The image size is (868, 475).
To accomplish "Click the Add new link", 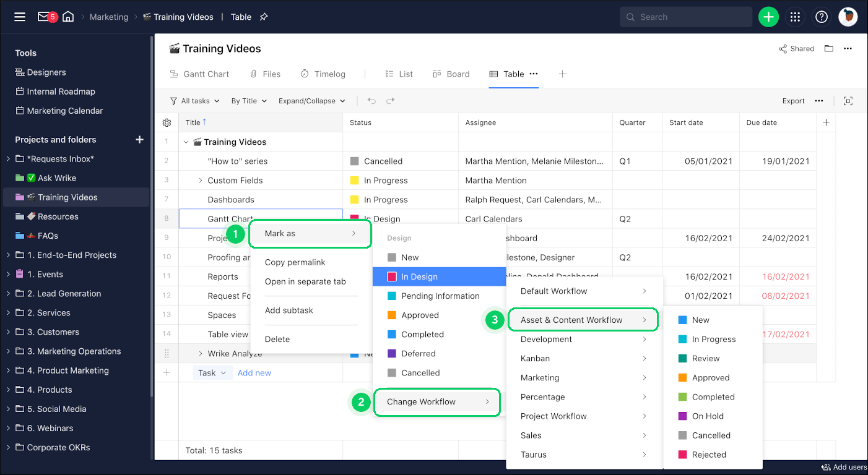I will coord(254,373).
